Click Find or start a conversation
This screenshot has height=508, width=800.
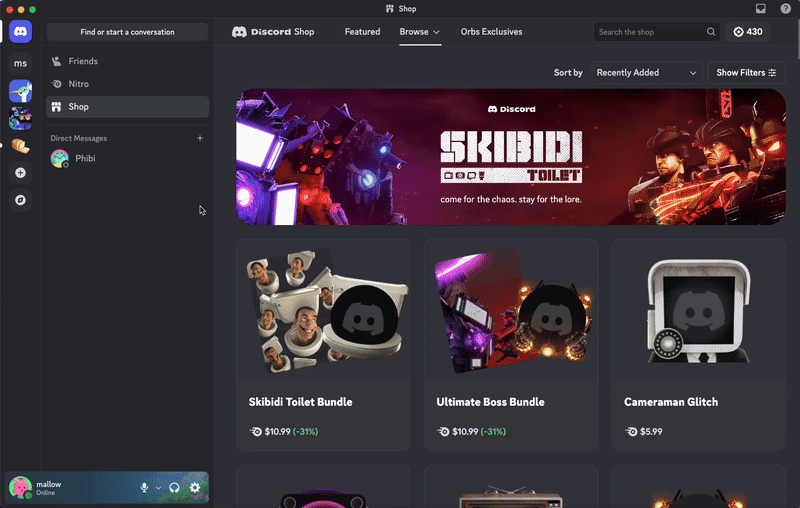coord(127,32)
